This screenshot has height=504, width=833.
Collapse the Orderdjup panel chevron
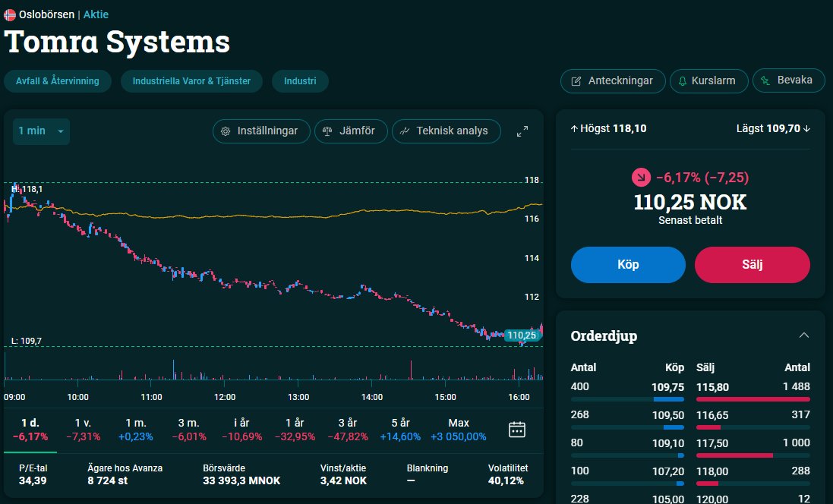[804, 335]
